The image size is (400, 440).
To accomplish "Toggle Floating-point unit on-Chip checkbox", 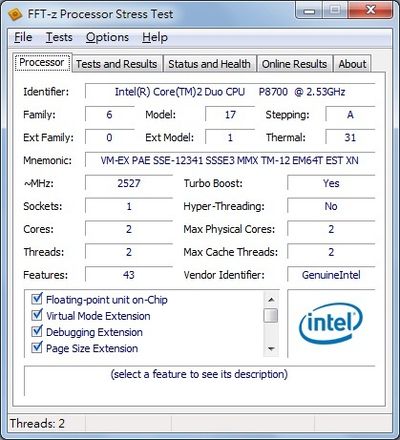I will [x=37, y=299].
